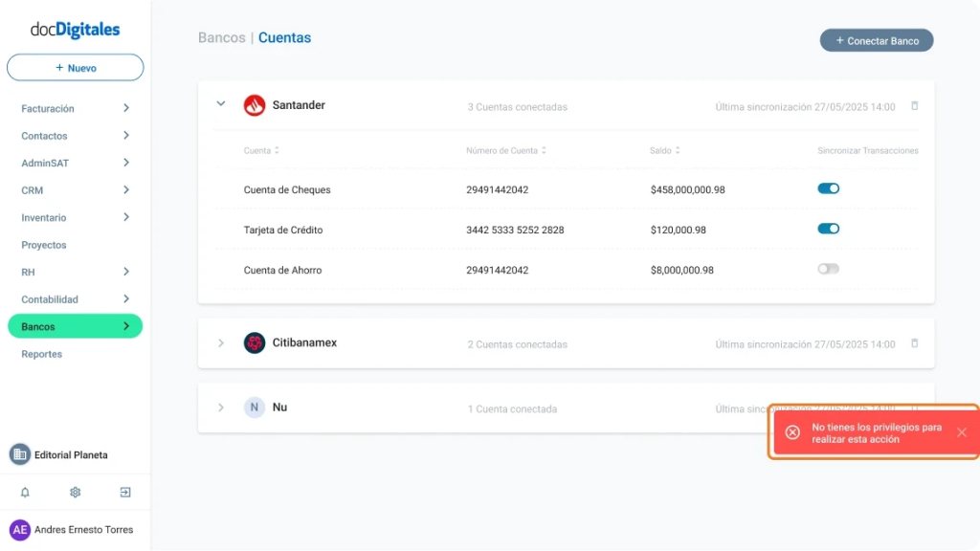Disable sync for Cuenta de Cheques
The image size is (980, 551).
click(x=828, y=188)
